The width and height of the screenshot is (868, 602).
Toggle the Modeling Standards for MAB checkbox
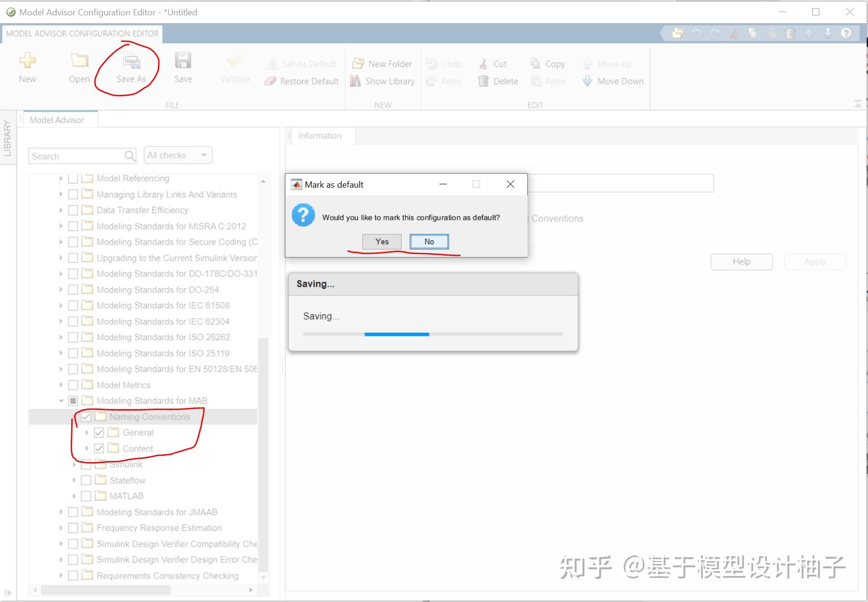(x=73, y=401)
